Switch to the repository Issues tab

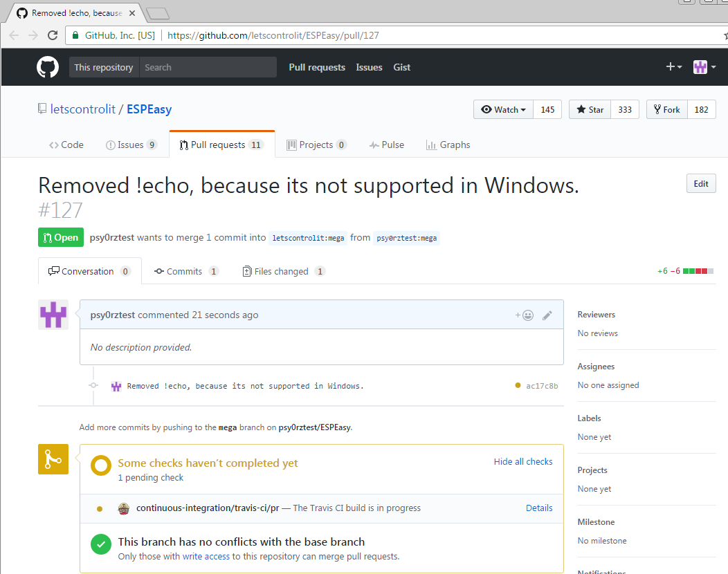click(x=131, y=145)
